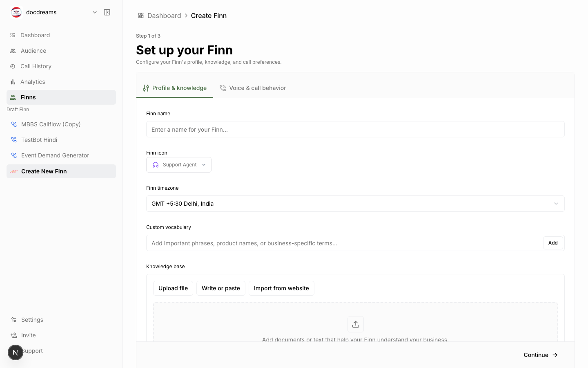Viewport: 588px width, 368px height.
Task: Click the chevron in the Finn timezone field
Action: (x=556, y=204)
